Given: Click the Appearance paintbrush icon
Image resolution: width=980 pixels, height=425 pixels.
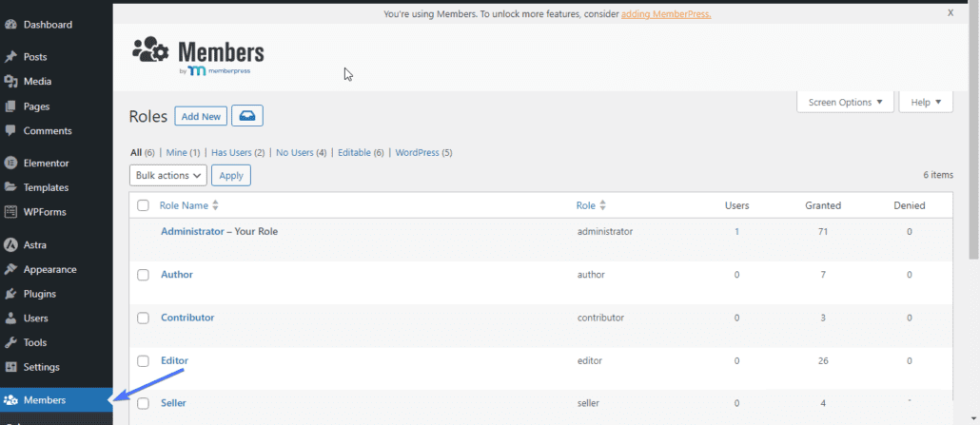Looking at the screenshot, I should click(10, 269).
